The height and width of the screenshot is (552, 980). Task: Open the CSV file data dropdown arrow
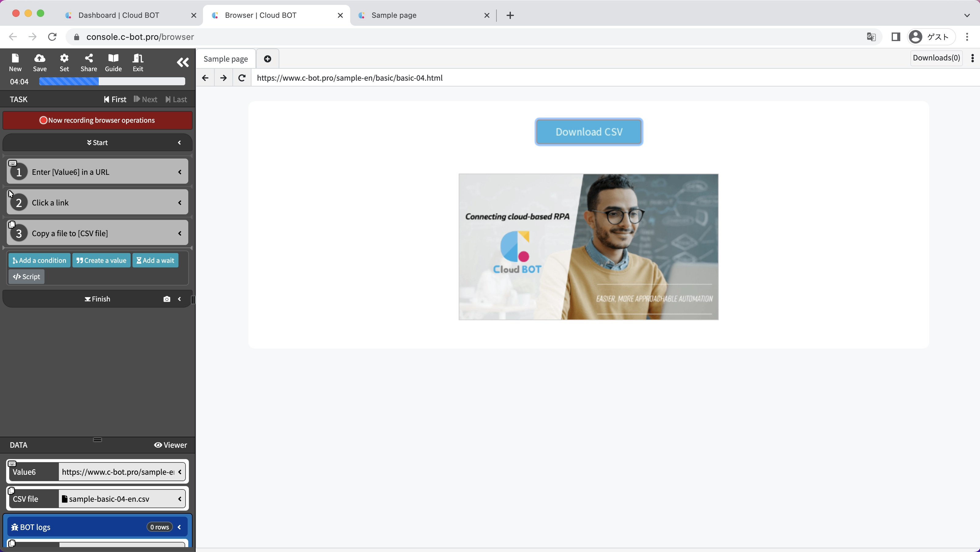click(x=180, y=499)
